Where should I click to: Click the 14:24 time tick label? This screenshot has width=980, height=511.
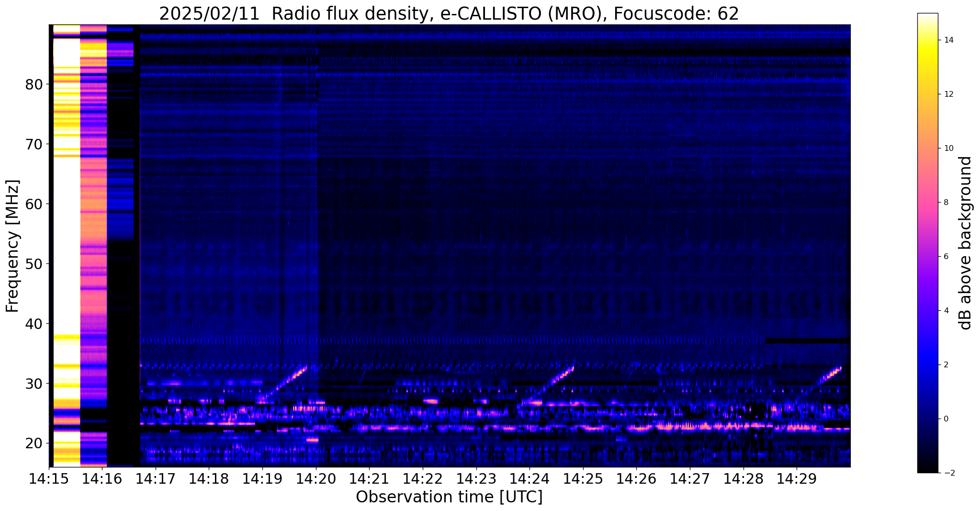pos(529,479)
